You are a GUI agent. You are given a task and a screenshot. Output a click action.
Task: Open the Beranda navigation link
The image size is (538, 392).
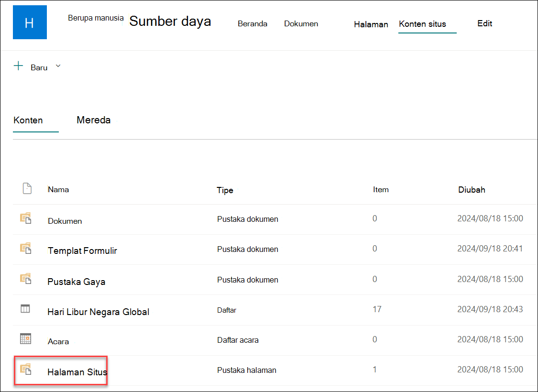(253, 24)
